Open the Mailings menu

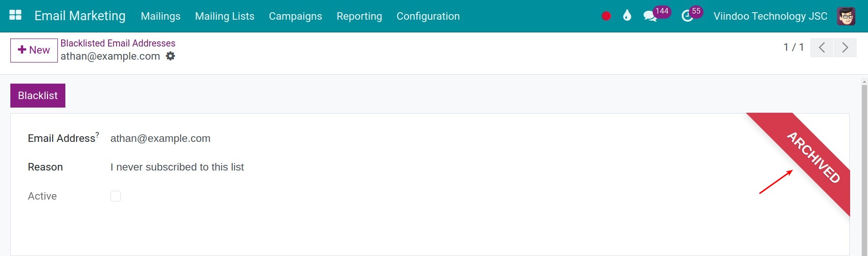tap(160, 16)
